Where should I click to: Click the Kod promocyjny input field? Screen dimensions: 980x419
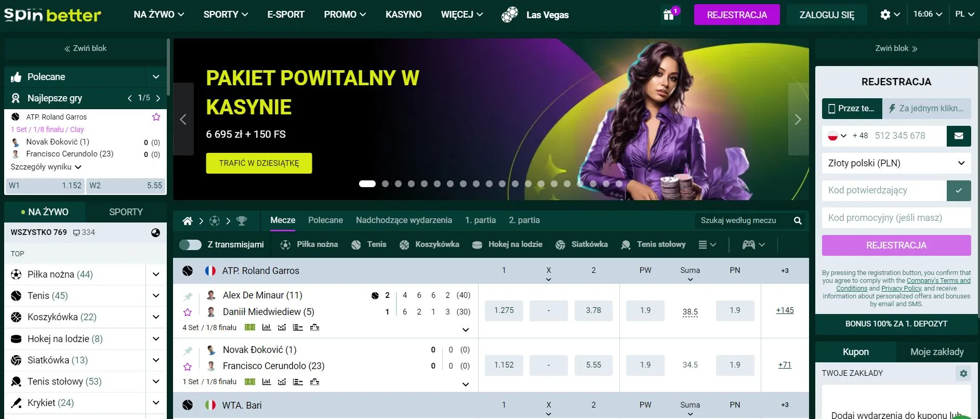[896, 218]
